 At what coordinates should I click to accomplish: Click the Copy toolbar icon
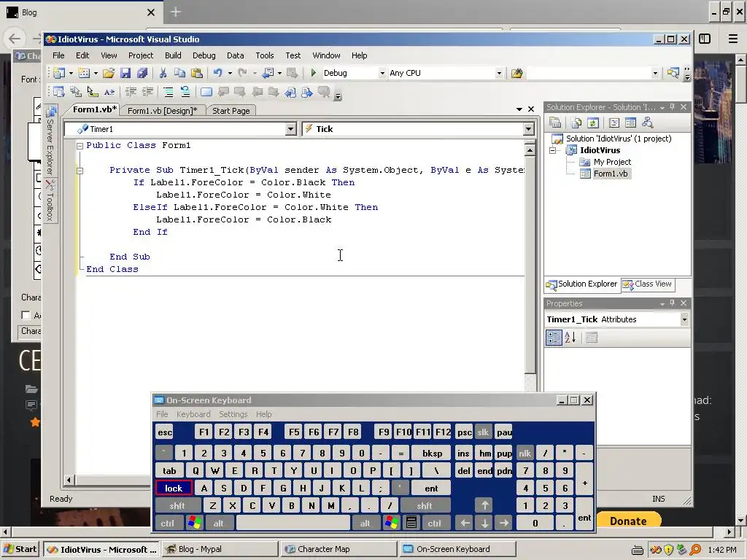(x=179, y=73)
